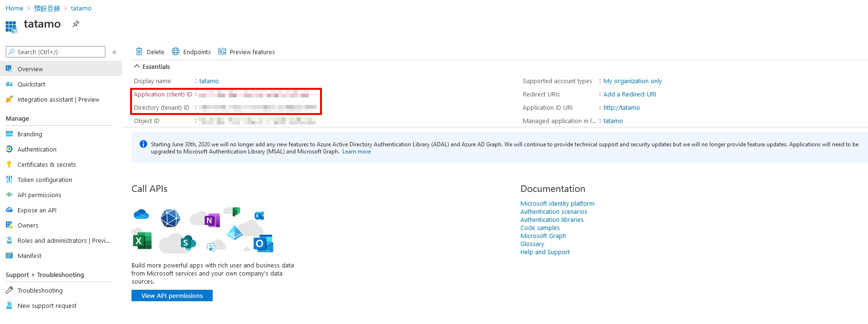
Task: Open the Glossary link
Action: 532,244
